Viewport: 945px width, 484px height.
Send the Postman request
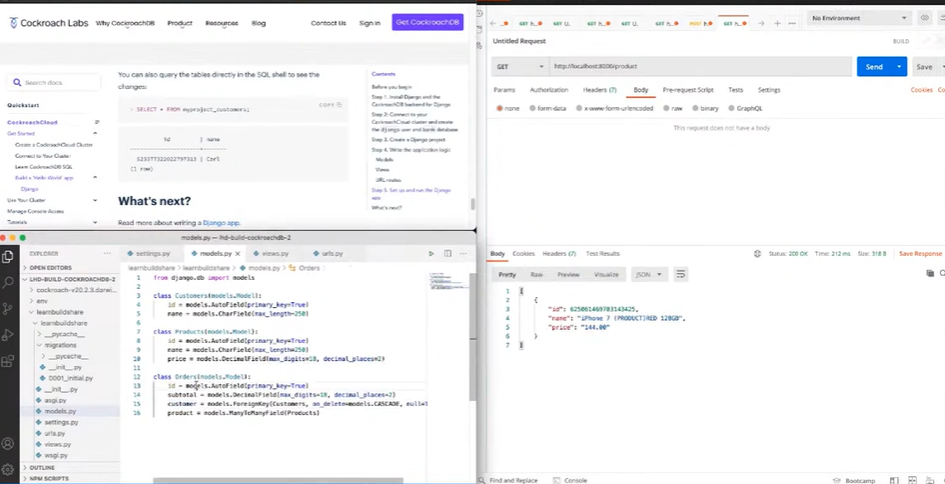(874, 67)
